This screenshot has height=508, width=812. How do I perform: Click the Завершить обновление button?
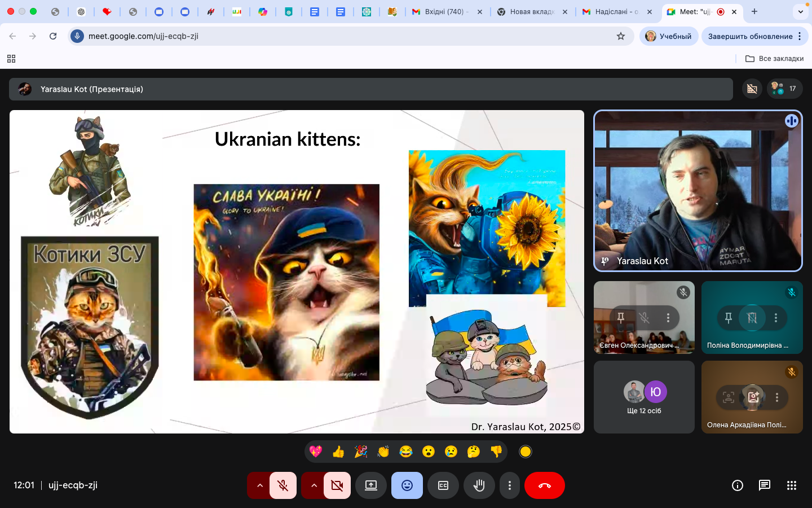[x=750, y=36]
